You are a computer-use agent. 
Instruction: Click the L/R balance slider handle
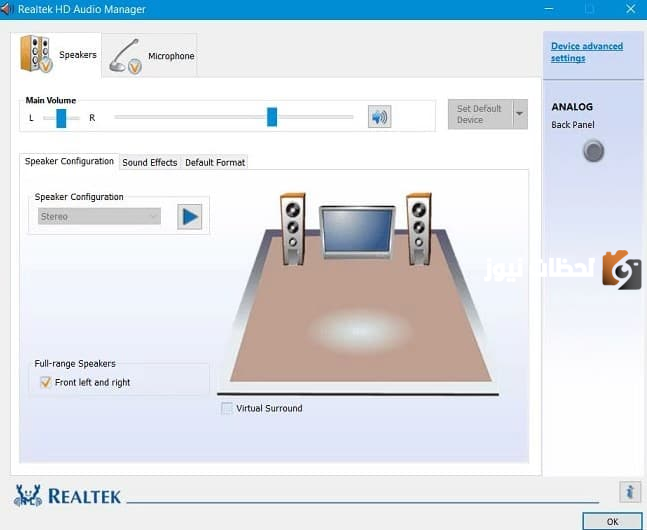tap(61, 118)
